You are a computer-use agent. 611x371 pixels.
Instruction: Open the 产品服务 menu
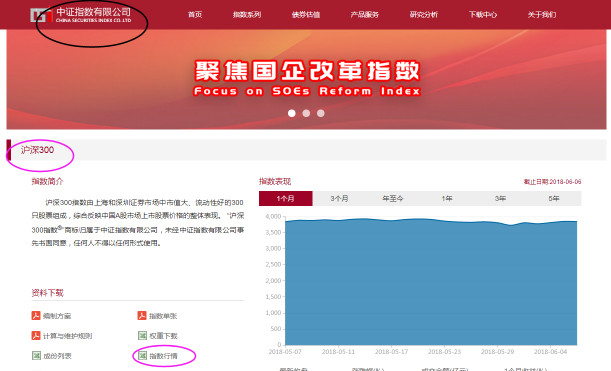point(365,15)
